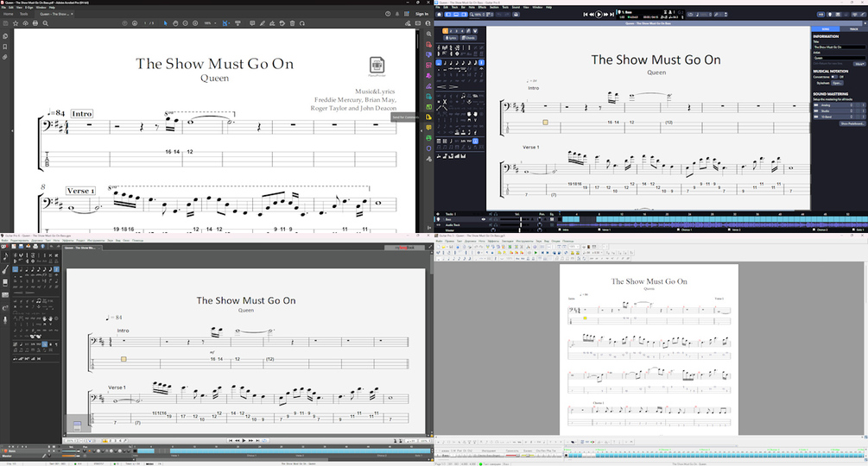The height and width of the screenshot is (466, 868).
Task: Toggle the Verse 2 section checkbox in Guitar Pro 8 timeline
Action: [729, 230]
